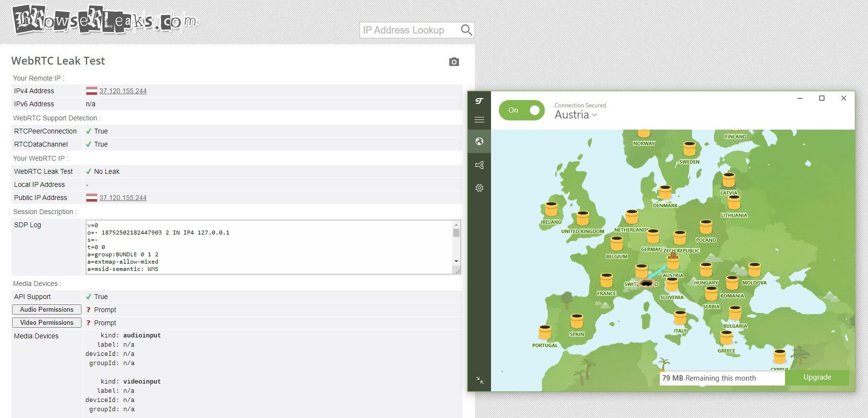Select the Netherlands tunnel on map
The height and width of the screenshot is (418, 868).
[x=632, y=217]
